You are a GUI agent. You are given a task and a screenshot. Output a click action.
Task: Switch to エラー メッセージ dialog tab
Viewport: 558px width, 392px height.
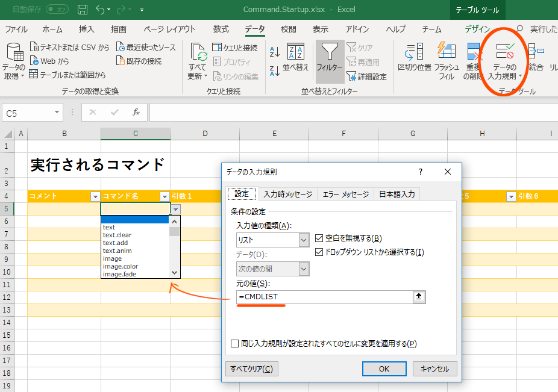pos(345,194)
